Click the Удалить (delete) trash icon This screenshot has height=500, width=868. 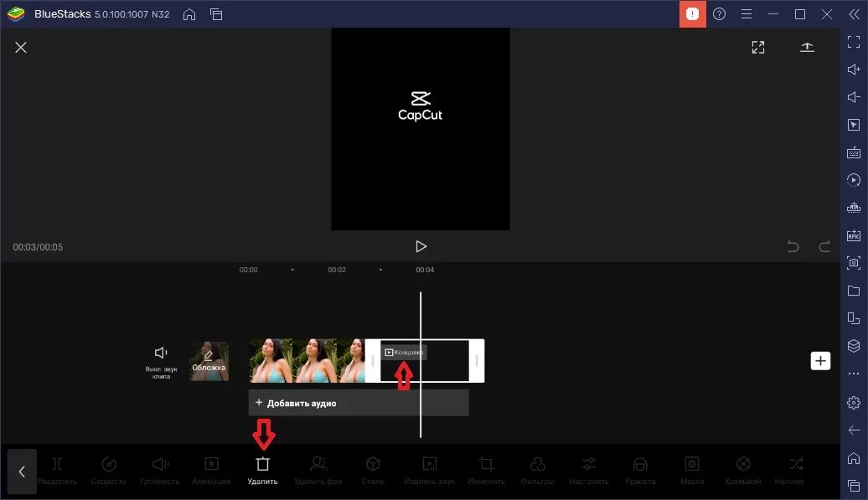[262, 463]
